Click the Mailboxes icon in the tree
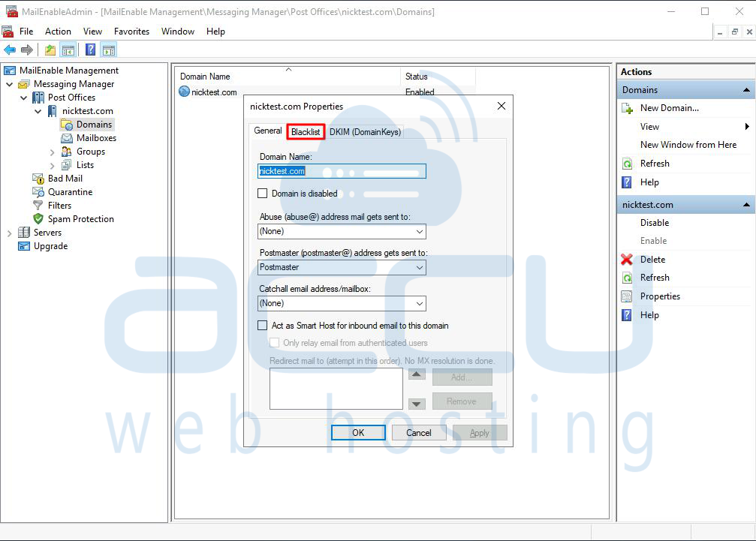Image resolution: width=756 pixels, height=541 pixels. [67, 138]
